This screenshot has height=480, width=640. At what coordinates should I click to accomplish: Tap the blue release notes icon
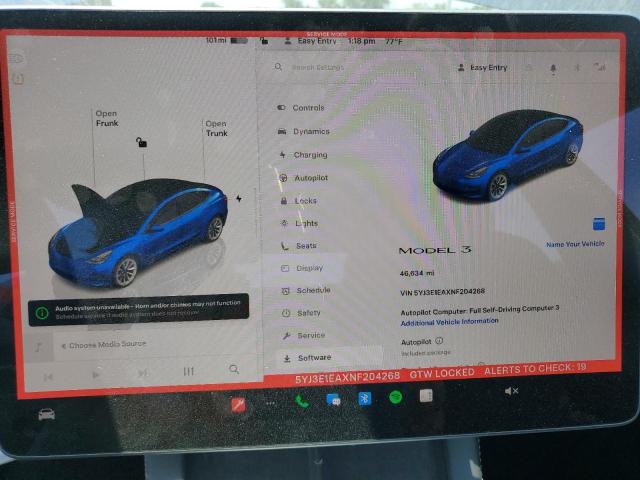click(599, 224)
